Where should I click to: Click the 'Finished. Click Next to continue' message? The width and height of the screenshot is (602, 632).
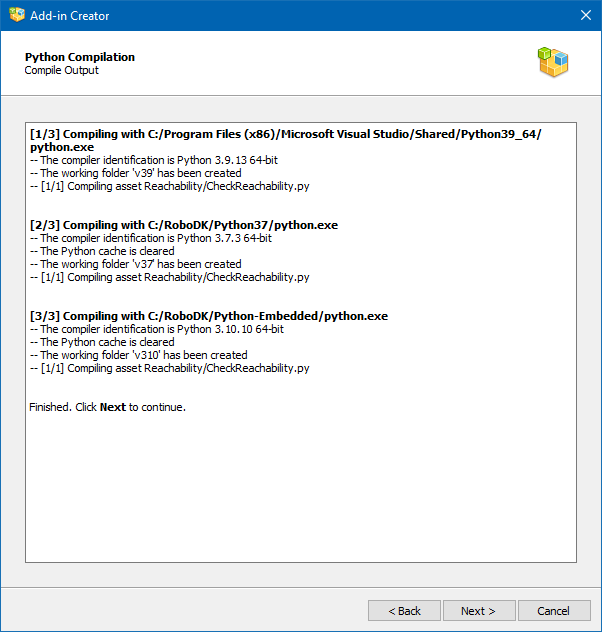[108, 407]
